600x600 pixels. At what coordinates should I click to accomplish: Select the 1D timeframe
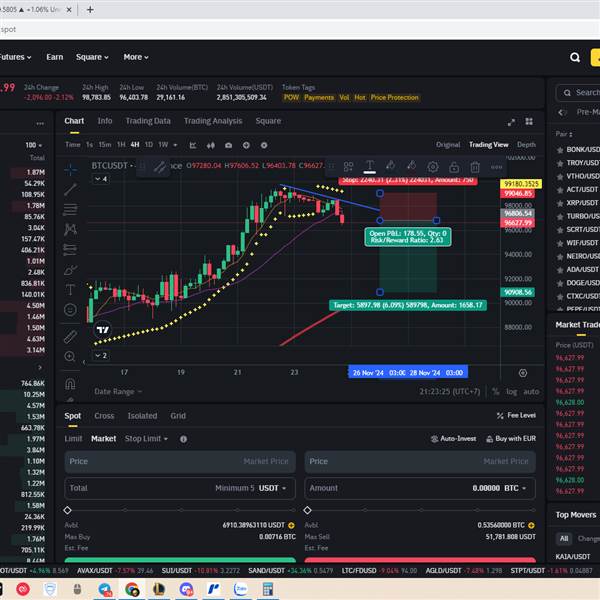pos(149,145)
